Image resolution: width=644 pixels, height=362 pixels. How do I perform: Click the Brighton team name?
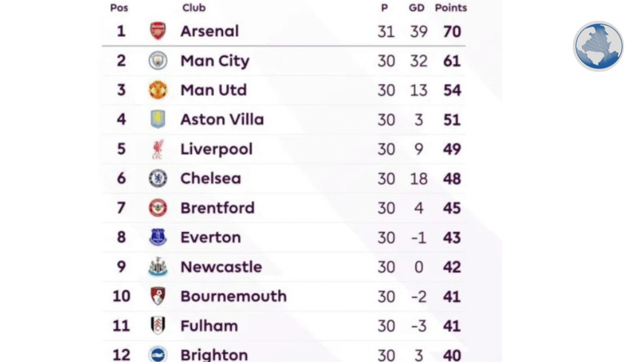click(x=214, y=354)
